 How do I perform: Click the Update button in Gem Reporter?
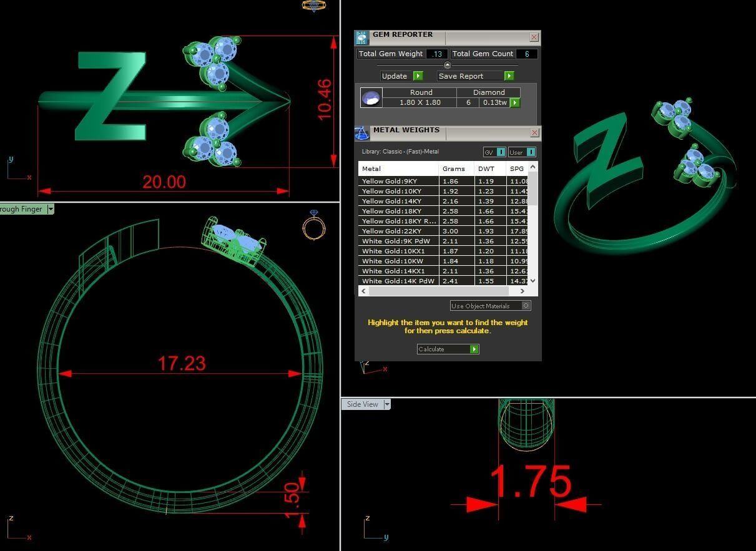pyautogui.click(x=402, y=76)
